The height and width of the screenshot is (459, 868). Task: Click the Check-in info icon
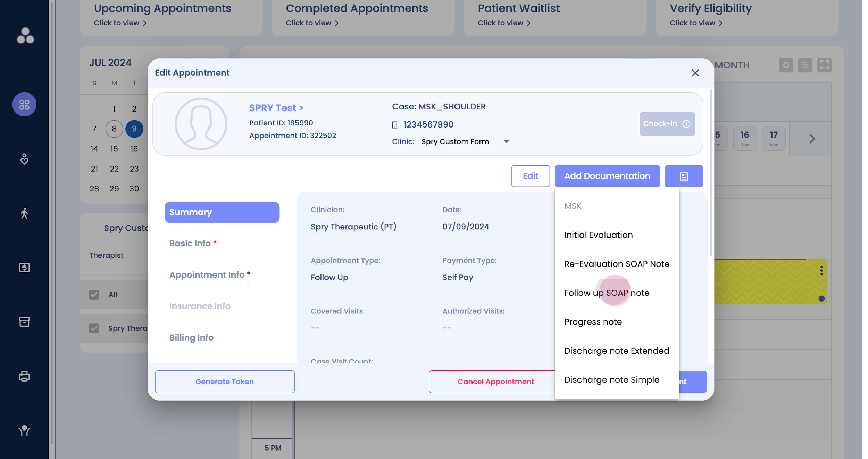[686, 124]
